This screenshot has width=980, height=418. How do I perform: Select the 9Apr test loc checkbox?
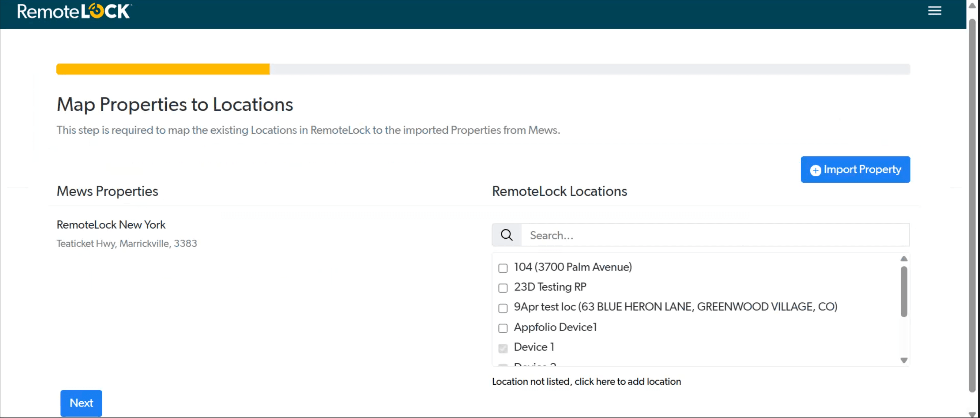coord(503,308)
